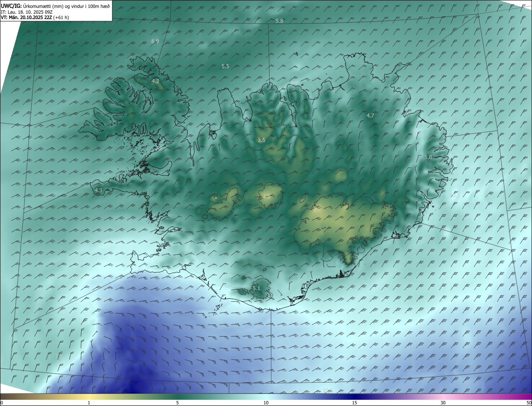Click the initial time line 'IT: Lau. 18. 10. 2025 09Z'
532x406 pixels.
pyautogui.click(x=27, y=12)
